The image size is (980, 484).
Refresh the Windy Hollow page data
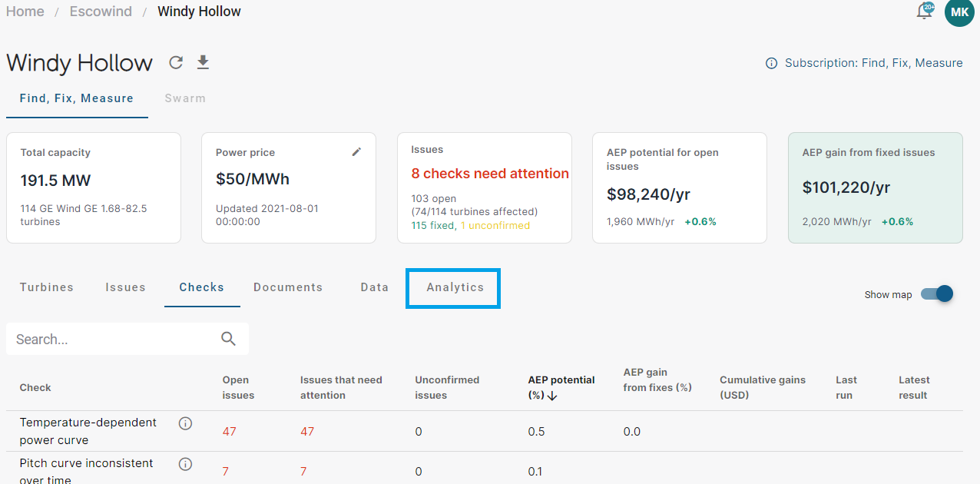(176, 62)
